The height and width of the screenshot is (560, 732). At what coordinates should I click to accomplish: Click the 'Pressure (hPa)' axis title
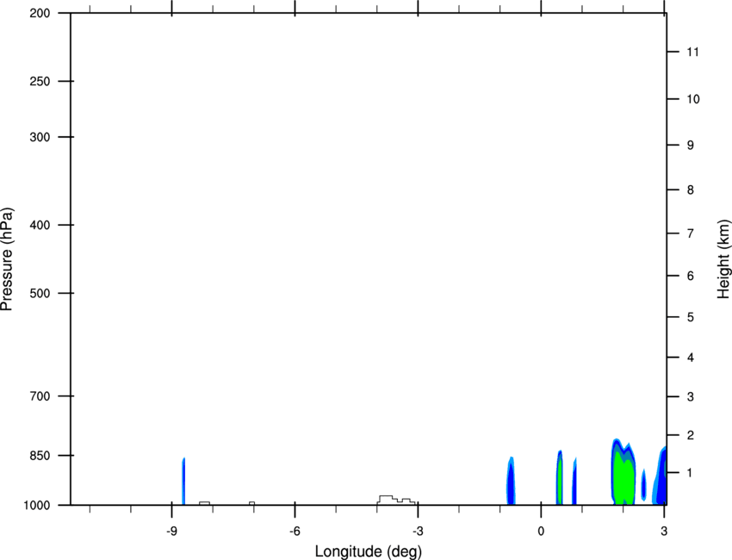pos(7,259)
